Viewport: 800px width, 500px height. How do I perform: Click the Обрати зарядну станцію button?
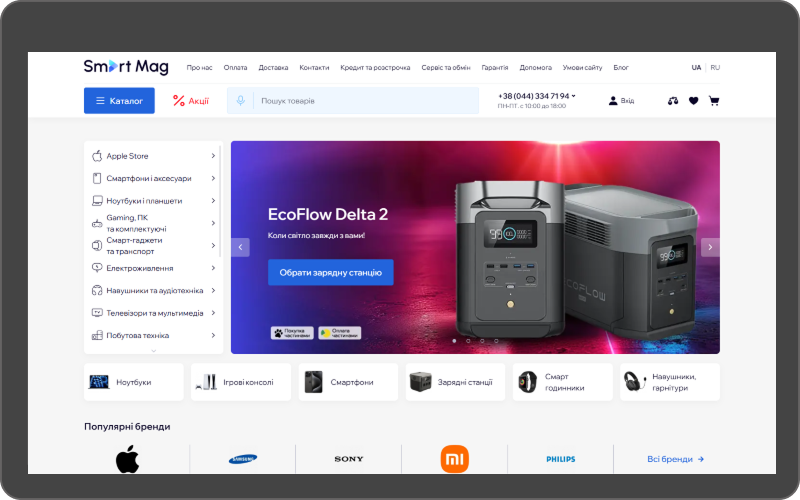coord(331,272)
